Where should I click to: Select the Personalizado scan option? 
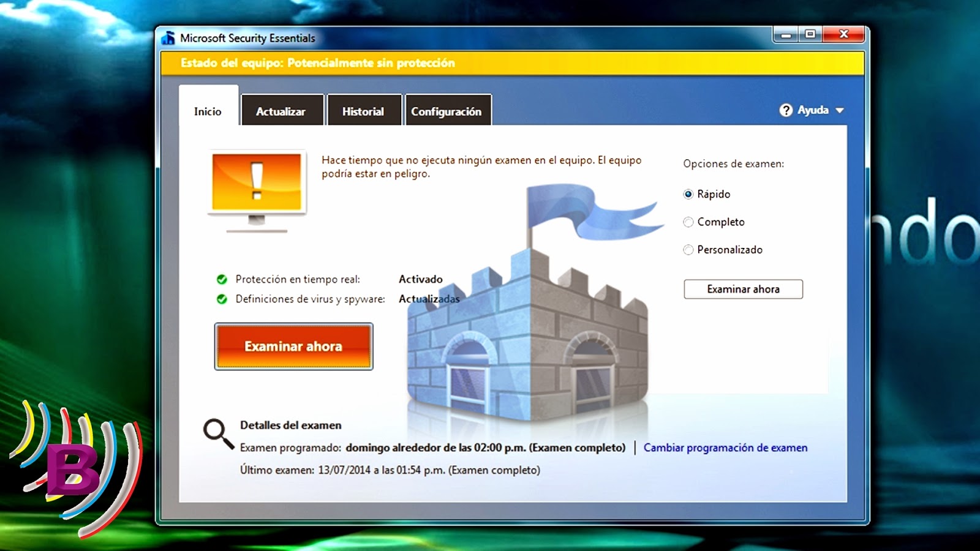pos(688,250)
